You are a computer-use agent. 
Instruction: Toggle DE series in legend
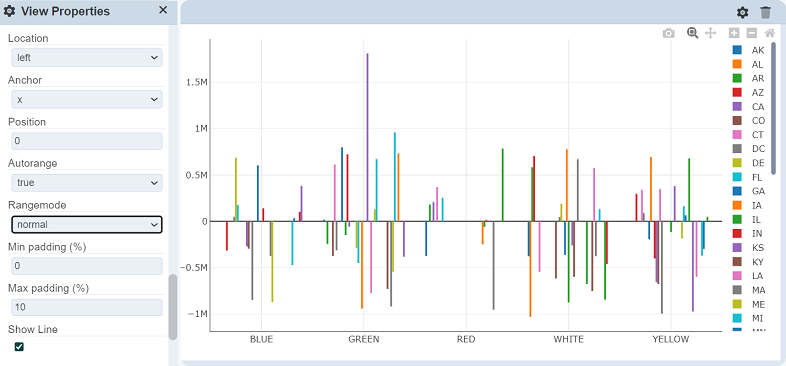coord(748,163)
